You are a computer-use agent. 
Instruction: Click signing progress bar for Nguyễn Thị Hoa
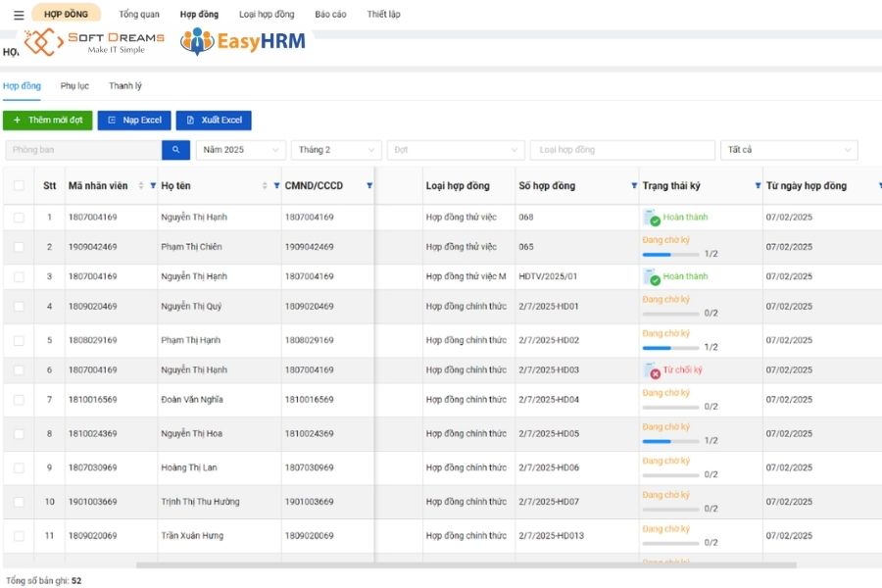670,441
